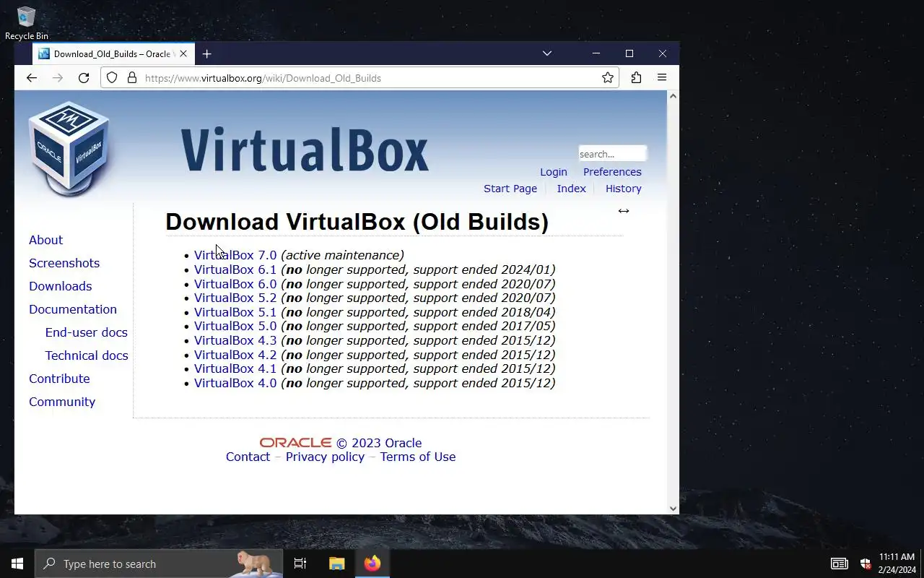Click the scrollbar up arrow
This screenshot has width=924, height=578.
[674, 96]
